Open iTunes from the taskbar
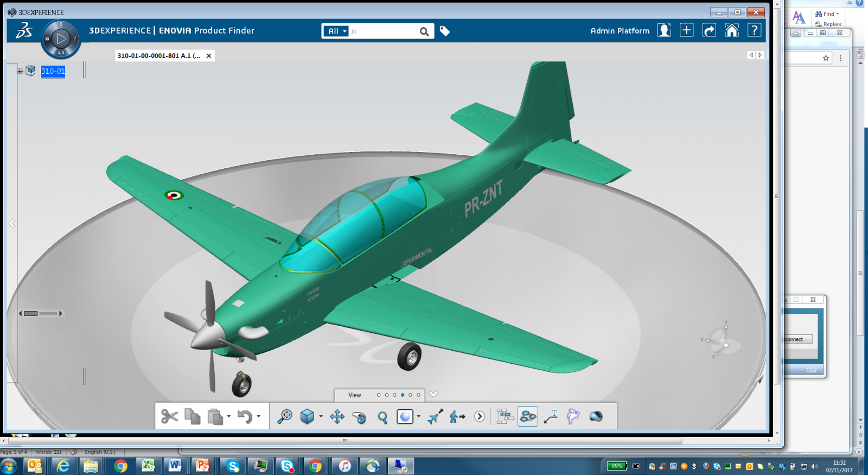Screen dimensions: 868x475 pyautogui.click(x=344, y=466)
